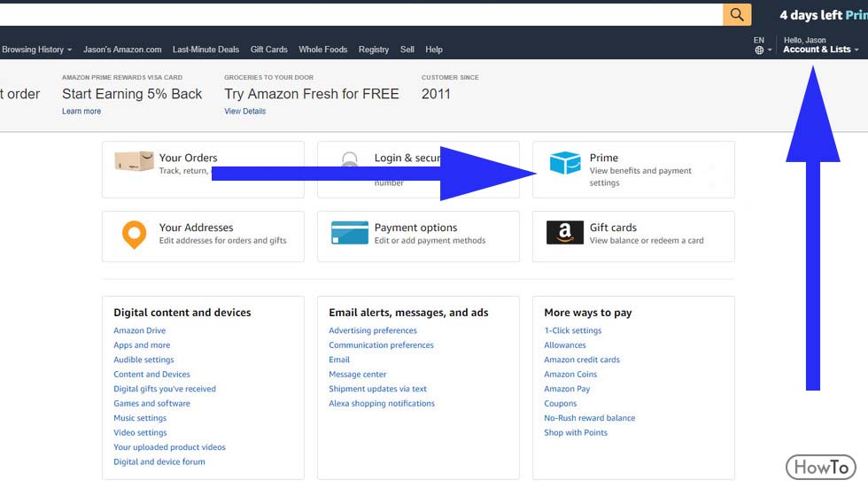Click Learn more under Visa card offer
This screenshot has height=488, width=868.
81,112
